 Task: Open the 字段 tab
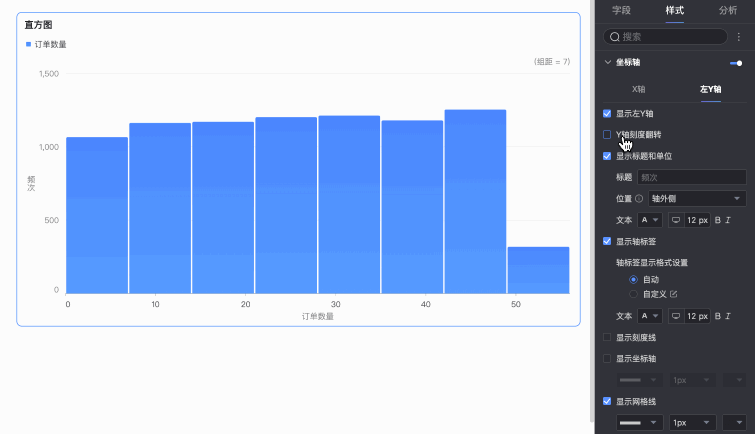[621, 10]
